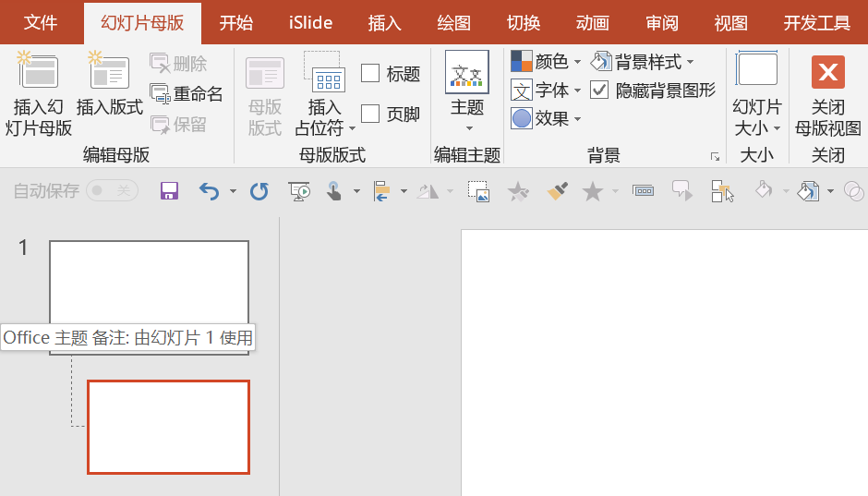
Task: Switch to the Transitions (切换) tab
Action: pyautogui.click(x=524, y=23)
